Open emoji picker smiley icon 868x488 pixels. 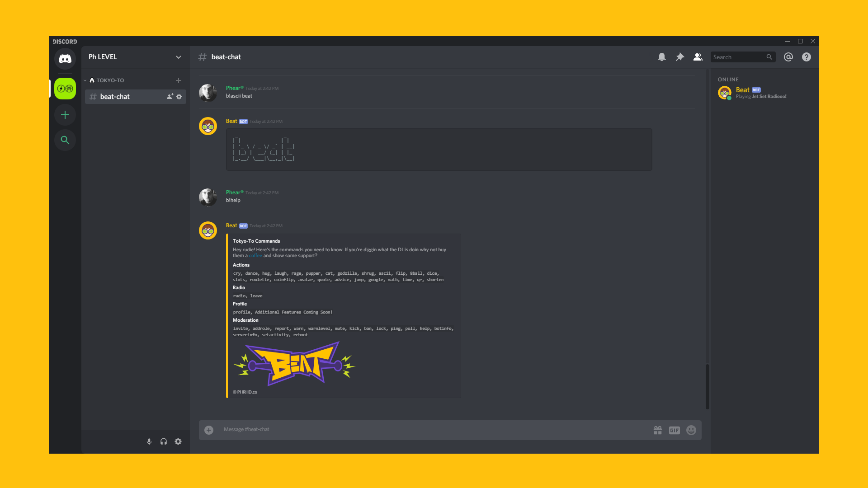(x=691, y=430)
